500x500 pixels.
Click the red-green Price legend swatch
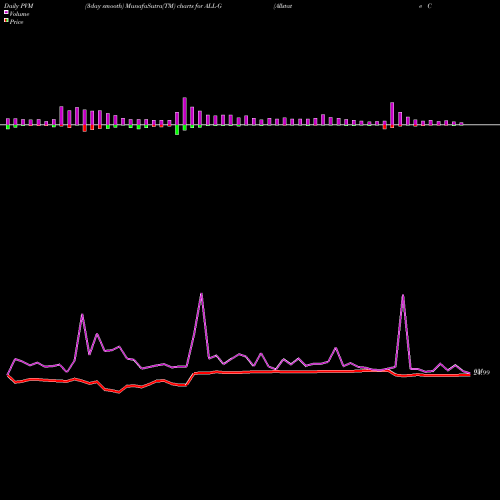pos(6,21)
